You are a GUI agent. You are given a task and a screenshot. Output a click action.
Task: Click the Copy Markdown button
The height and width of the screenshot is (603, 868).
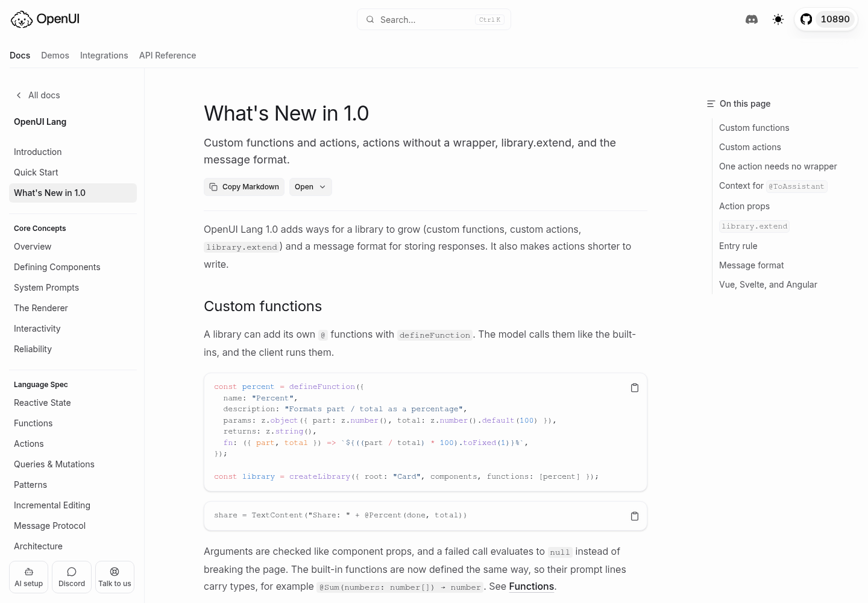[244, 187]
